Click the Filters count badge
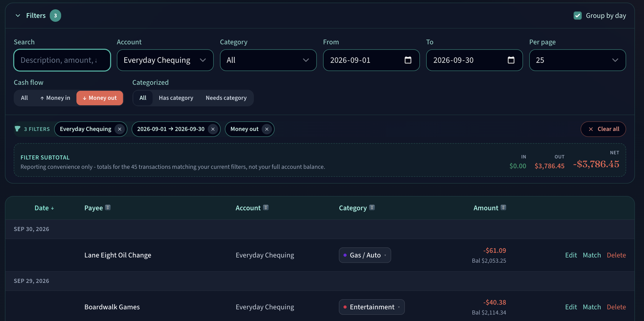This screenshot has width=644, height=321. (55, 16)
